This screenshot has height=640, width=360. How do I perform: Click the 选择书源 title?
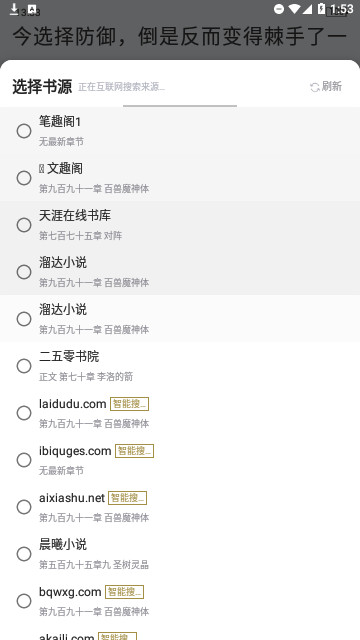[42, 87]
